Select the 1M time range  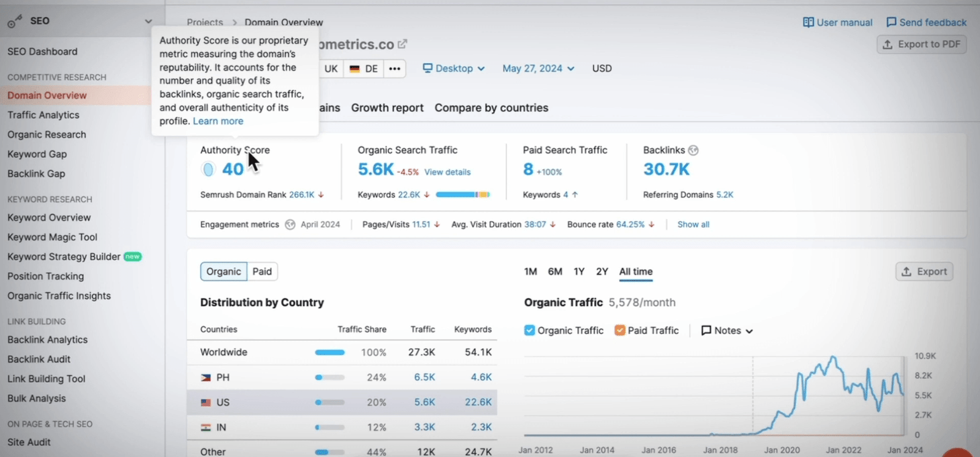(x=530, y=271)
